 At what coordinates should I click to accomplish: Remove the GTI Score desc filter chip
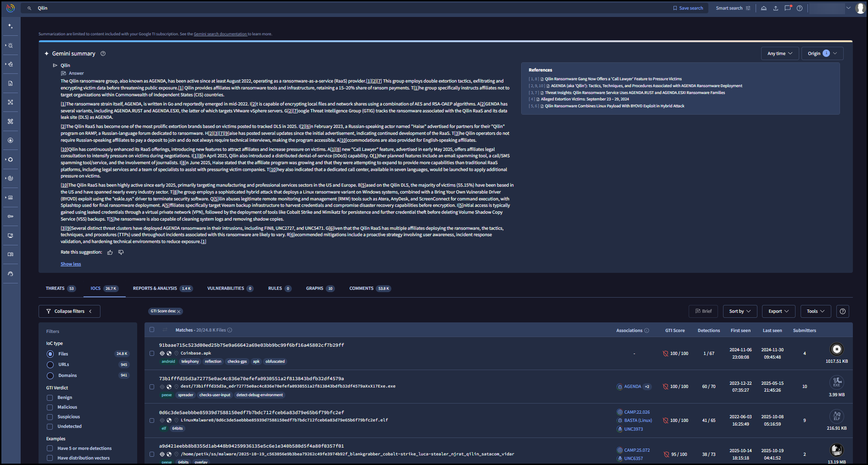[179, 311]
